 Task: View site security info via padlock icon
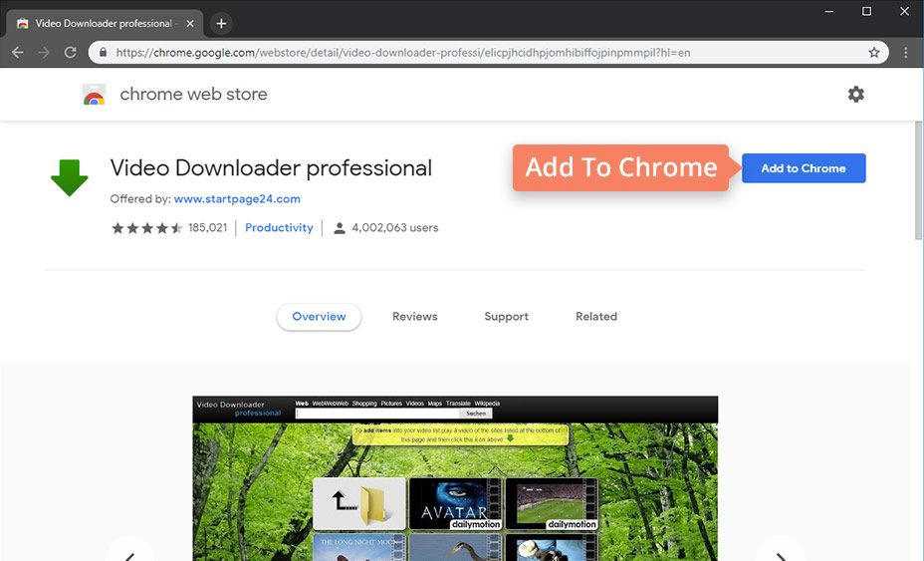[104, 53]
